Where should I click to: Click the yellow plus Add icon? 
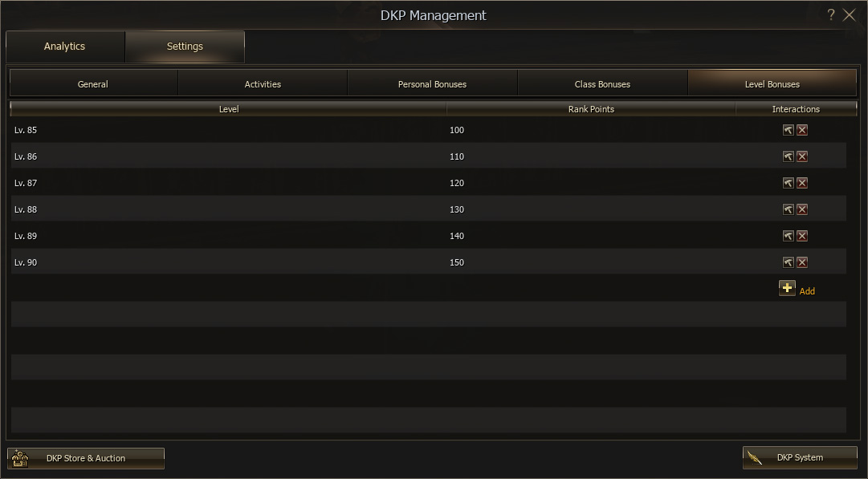(787, 288)
